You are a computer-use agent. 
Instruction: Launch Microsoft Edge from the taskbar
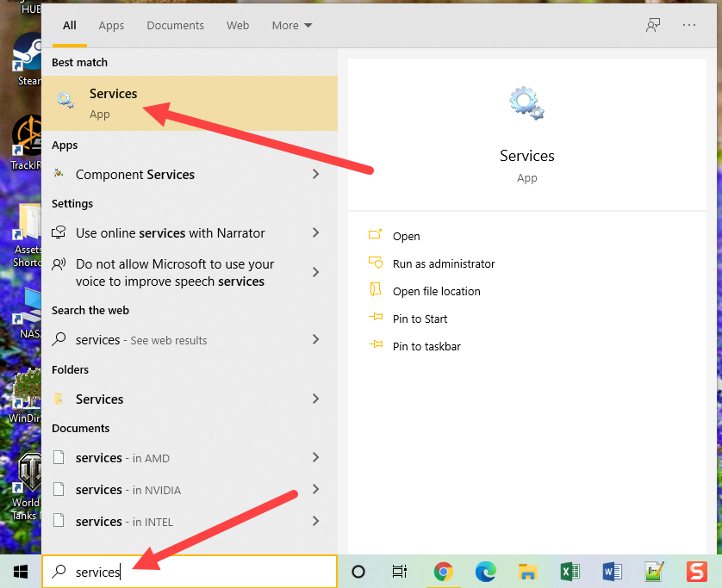click(x=485, y=572)
